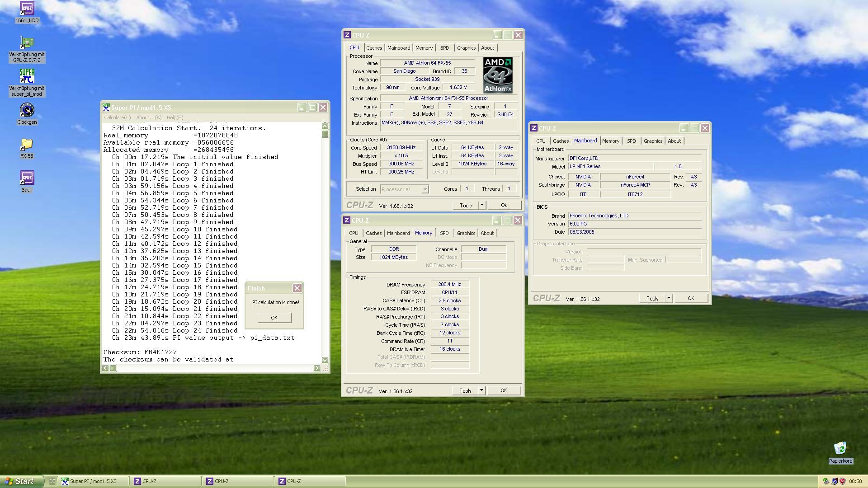The height and width of the screenshot is (488, 868).
Task: Switch to first CPU-Z taskbar button
Action: tap(166, 481)
